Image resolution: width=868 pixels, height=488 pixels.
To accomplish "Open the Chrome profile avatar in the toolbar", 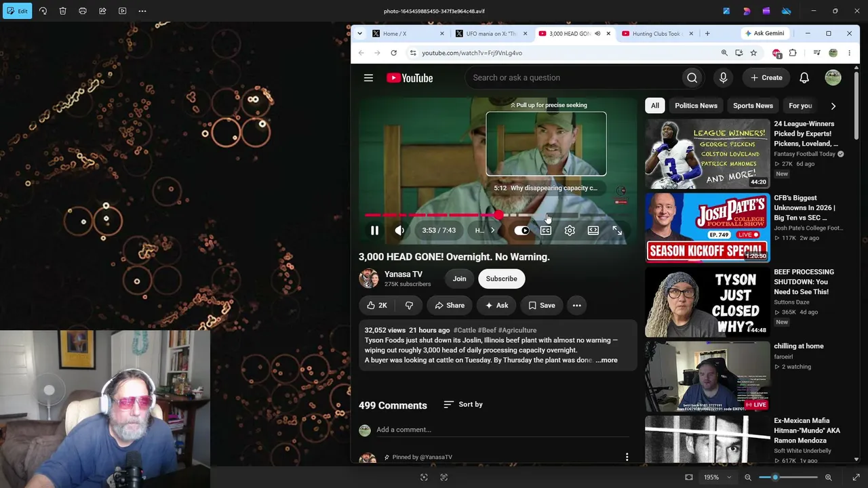I will click(833, 53).
